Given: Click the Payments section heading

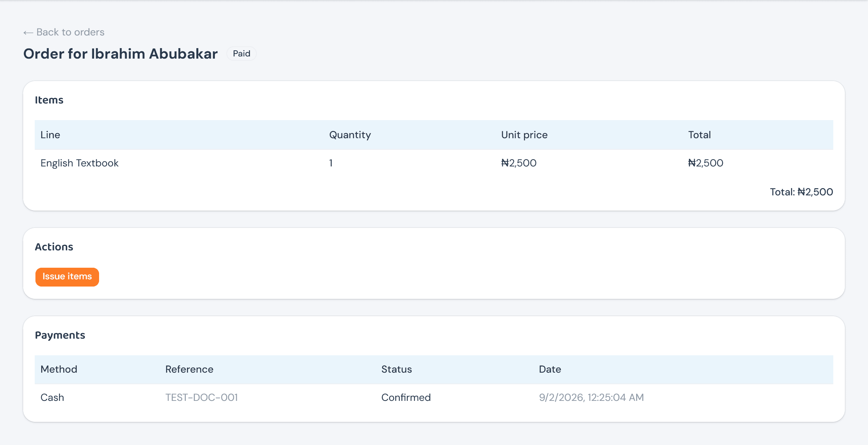Looking at the screenshot, I should coord(60,335).
